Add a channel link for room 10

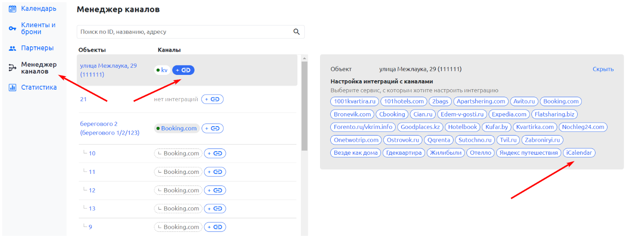[x=215, y=153]
